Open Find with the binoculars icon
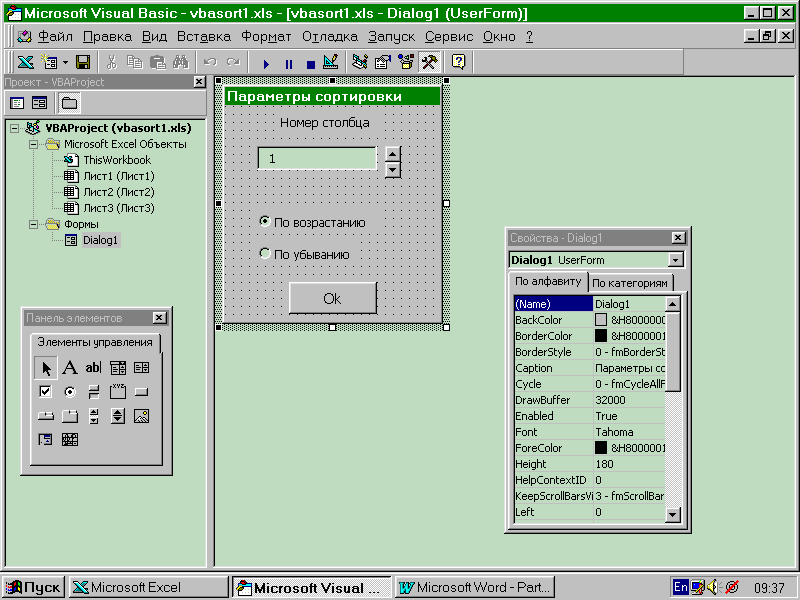 tap(181, 62)
